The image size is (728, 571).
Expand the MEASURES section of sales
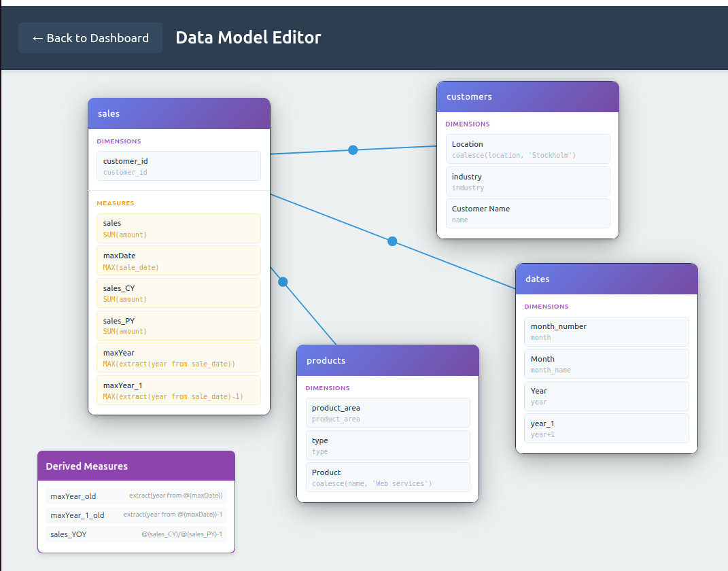(x=115, y=203)
